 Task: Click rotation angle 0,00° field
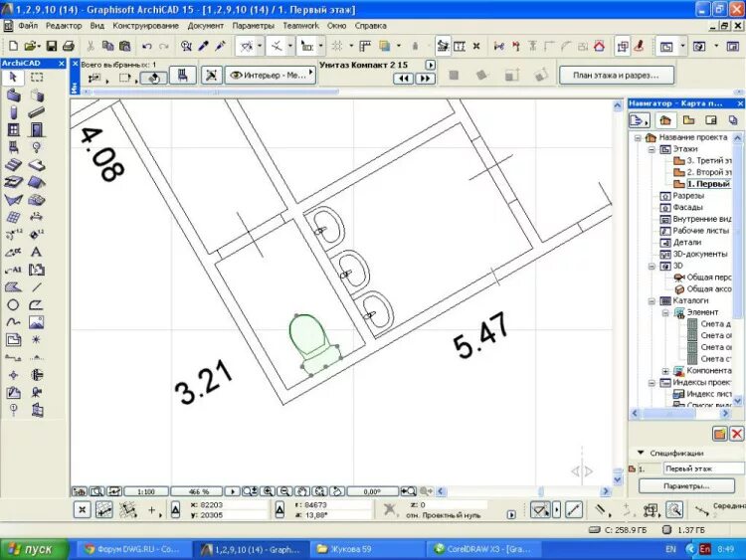click(373, 491)
